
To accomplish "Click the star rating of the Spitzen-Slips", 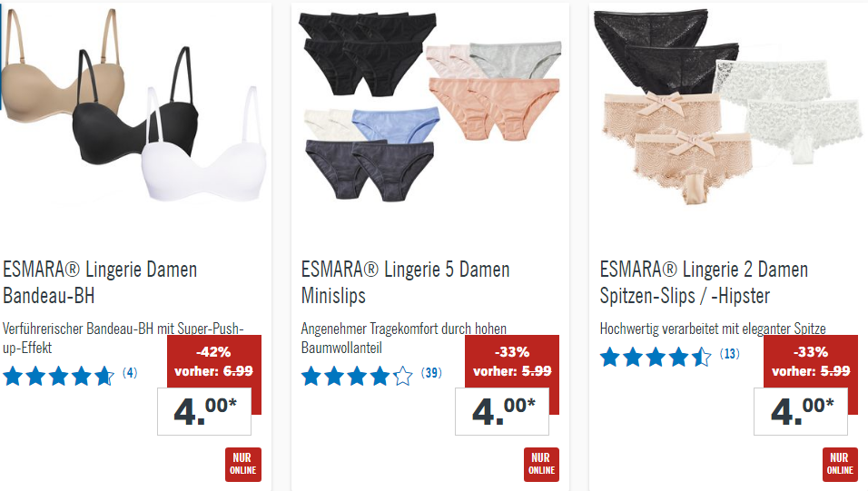I will [x=656, y=357].
